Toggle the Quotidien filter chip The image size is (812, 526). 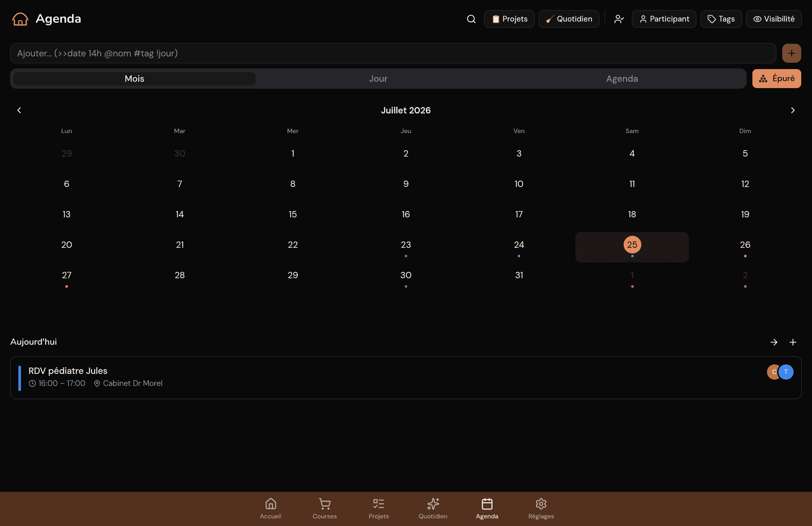point(569,19)
